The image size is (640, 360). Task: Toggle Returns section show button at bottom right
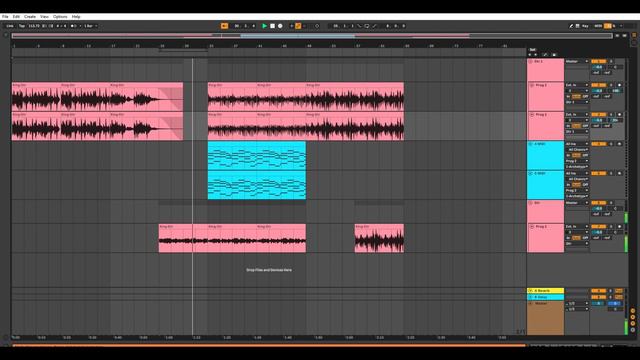(x=633, y=317)
